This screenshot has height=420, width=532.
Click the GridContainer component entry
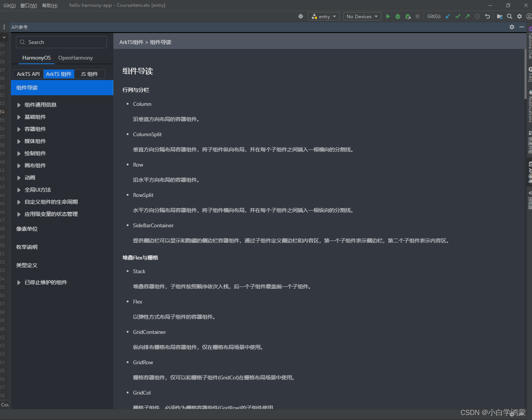(x=149, y=332)
